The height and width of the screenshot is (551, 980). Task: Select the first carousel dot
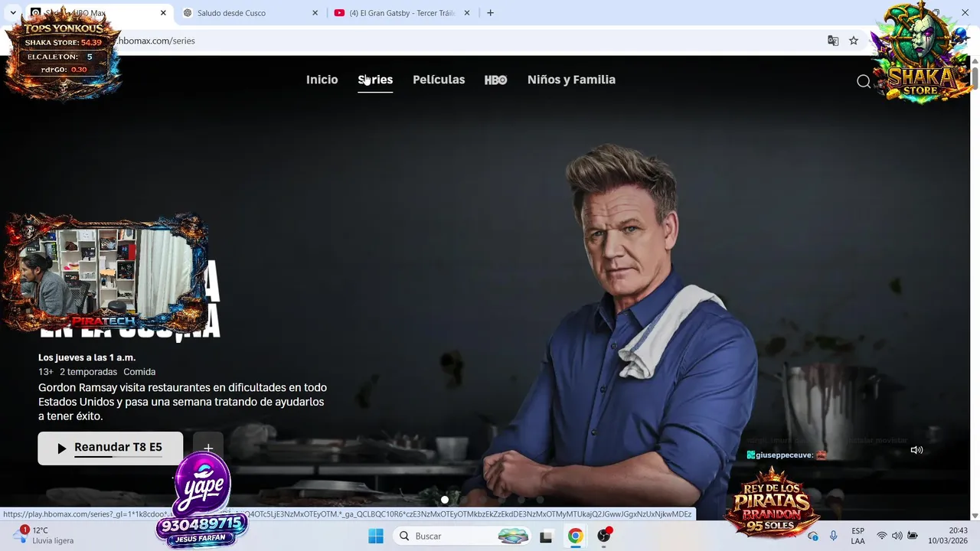[x=445, y=500]
